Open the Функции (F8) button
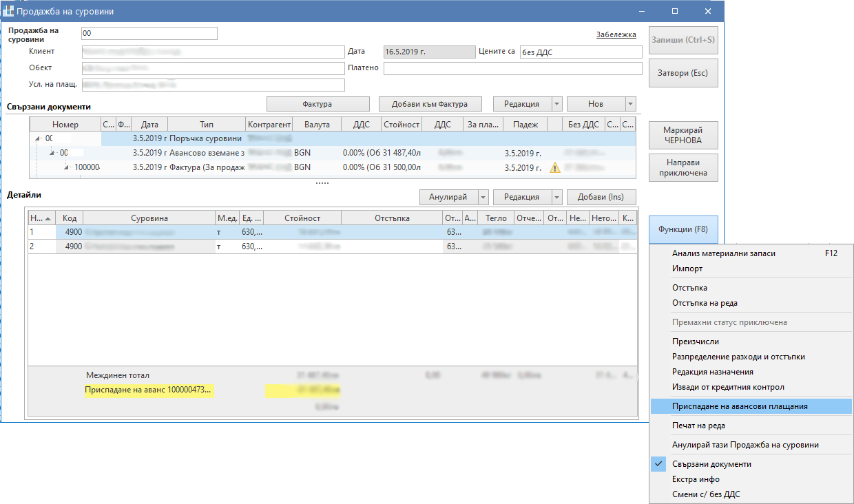 (683, 229)
